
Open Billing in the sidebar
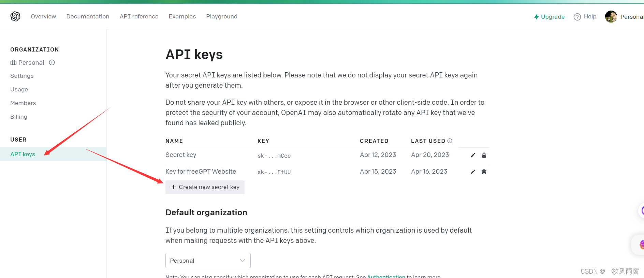tap(19, 117)
